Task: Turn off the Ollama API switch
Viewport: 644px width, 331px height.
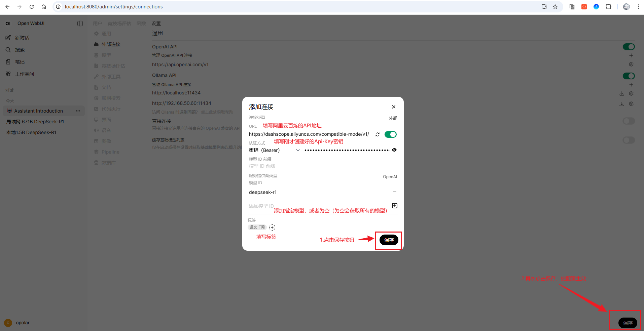Action: (x=629, y=76)
